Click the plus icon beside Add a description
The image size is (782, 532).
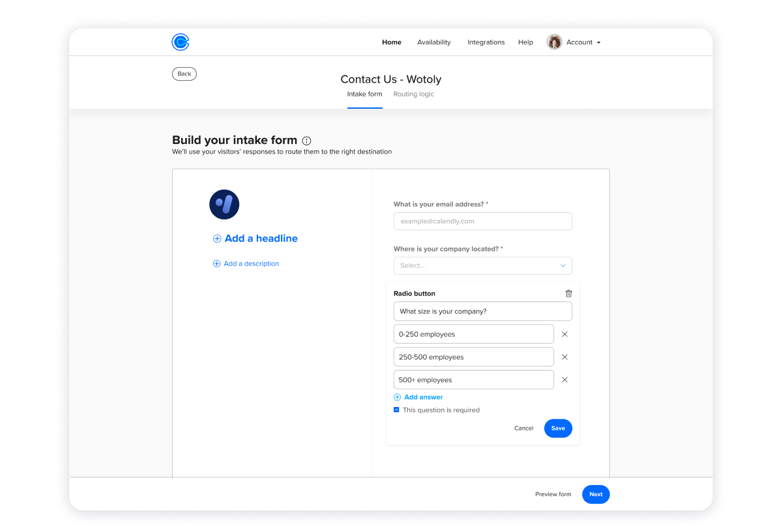click(x=217, y=264)
